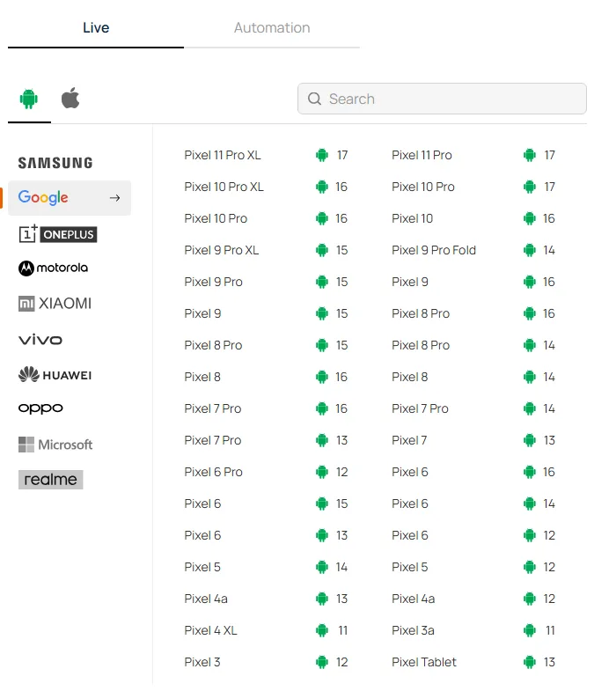Select the vivo brand logo
616x691 pixels.
pyautogui.click(x=40, y=340)
